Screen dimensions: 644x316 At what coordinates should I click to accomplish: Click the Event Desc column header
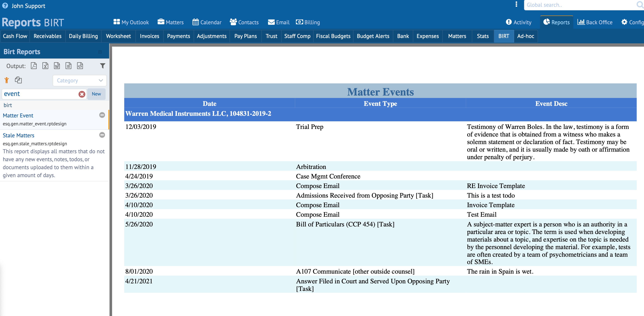pos(551,104)
